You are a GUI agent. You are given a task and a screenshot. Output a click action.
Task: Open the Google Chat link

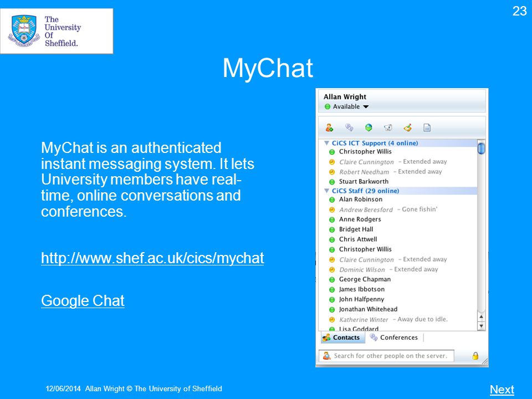[x=83, y=300]
